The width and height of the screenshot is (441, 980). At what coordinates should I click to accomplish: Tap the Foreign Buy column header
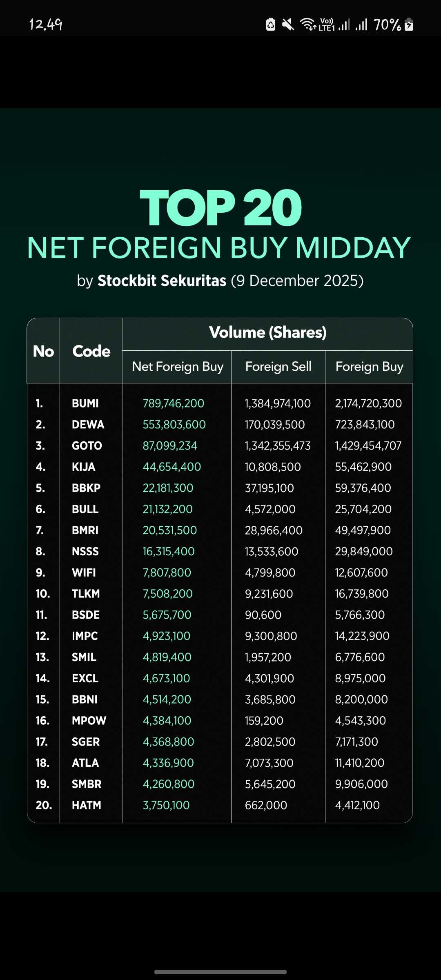click(369, 367)
